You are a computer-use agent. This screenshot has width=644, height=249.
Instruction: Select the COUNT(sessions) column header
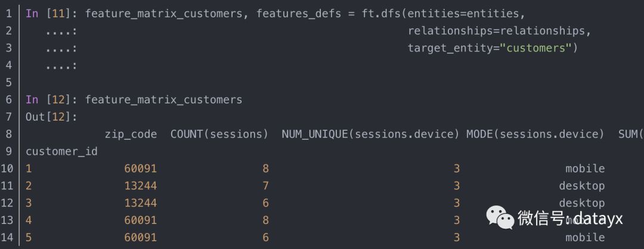(219, 134)
